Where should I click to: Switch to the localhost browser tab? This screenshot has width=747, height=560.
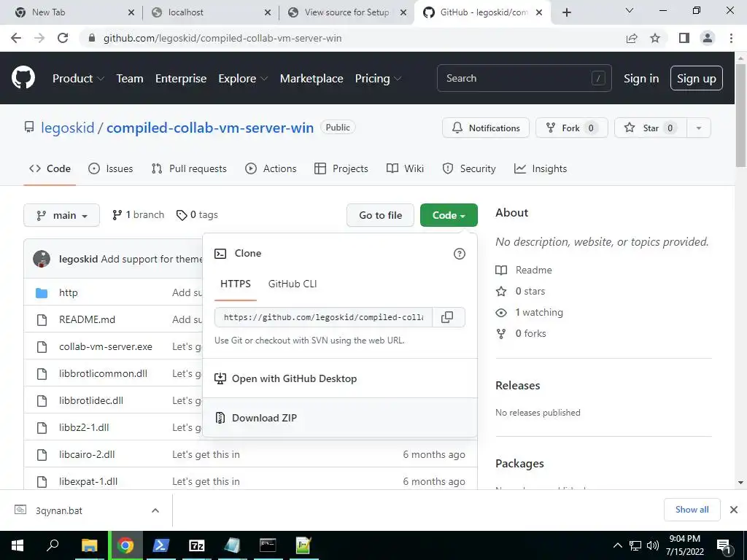[211, 12]
